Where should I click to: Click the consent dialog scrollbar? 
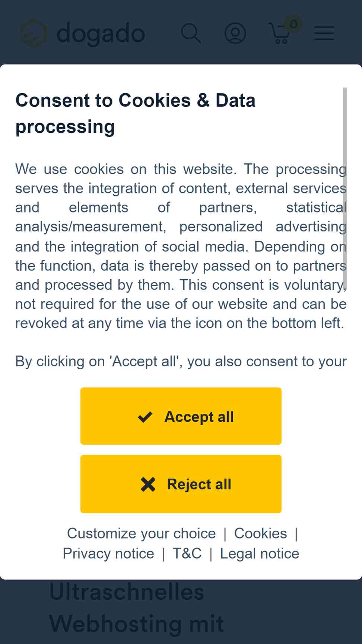click(x=345, y=186)
